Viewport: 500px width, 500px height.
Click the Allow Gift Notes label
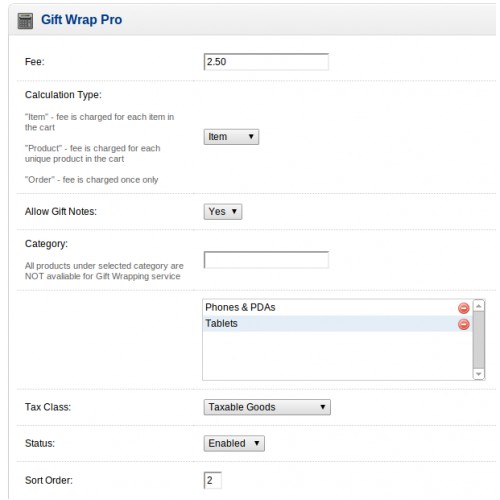(x=61, y=212)
